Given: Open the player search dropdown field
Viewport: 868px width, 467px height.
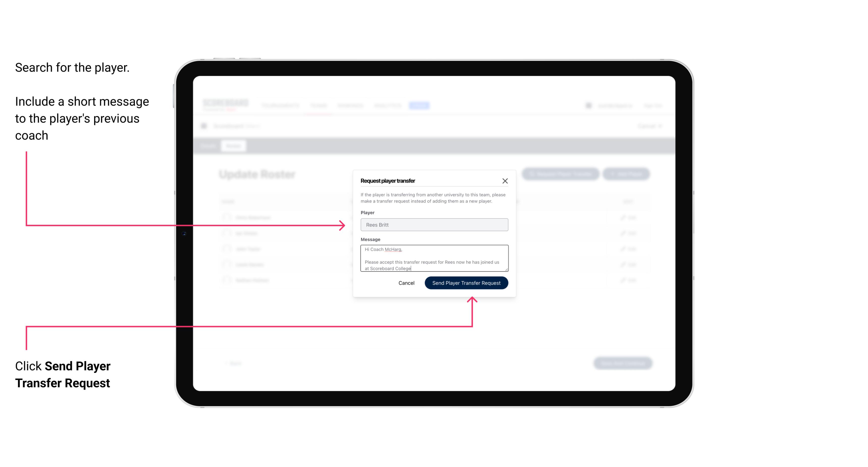Looking at the screenshot, I should (x=433, y=225).
